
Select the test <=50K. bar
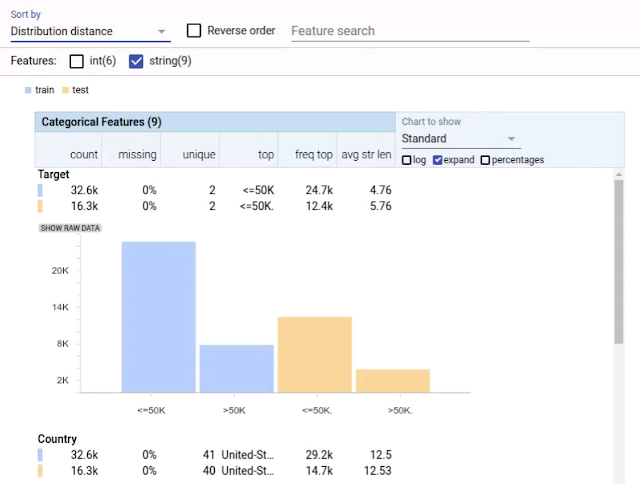coord(314,354)
